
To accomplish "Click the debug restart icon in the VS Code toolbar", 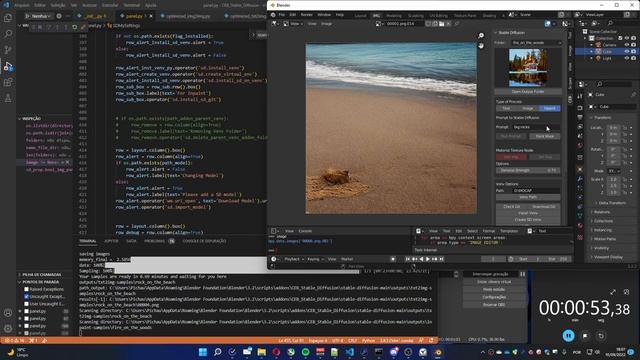I will point(74,27).
